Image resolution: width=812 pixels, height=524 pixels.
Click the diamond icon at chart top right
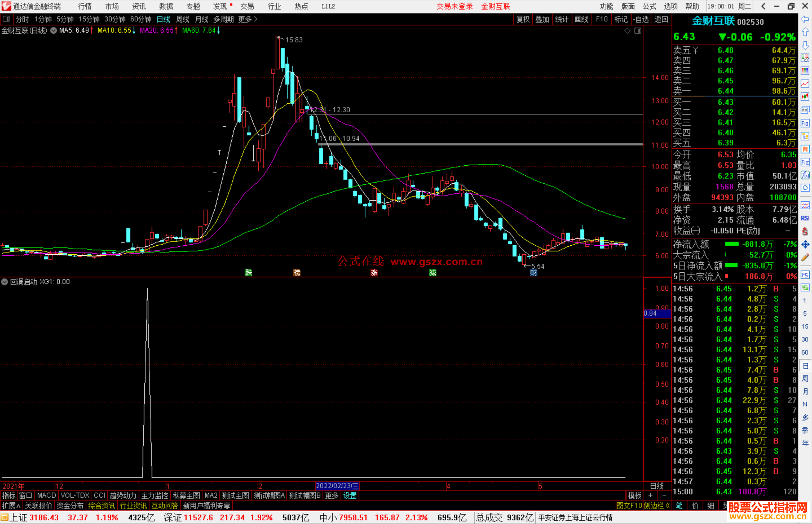tap(627, 31)
